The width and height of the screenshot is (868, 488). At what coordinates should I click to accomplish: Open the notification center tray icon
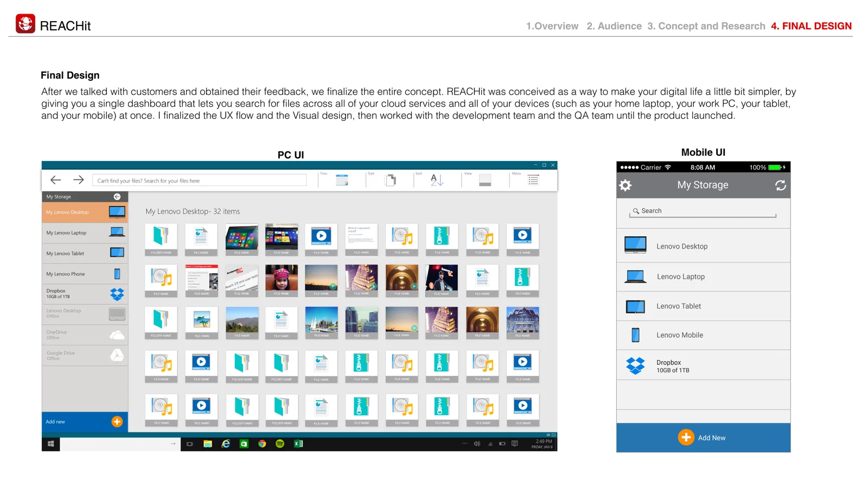coord(515,444)
